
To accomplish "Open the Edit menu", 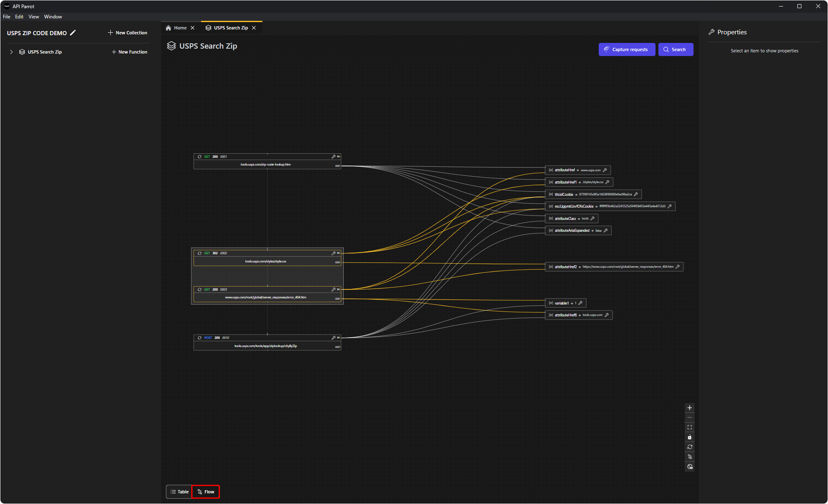I will coord(19,17).
